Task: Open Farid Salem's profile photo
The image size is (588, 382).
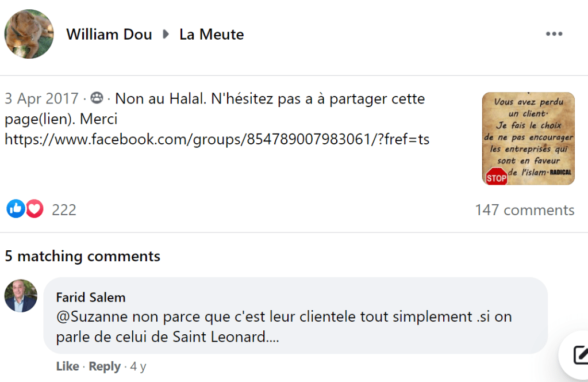Action: [x=21, y=296]
